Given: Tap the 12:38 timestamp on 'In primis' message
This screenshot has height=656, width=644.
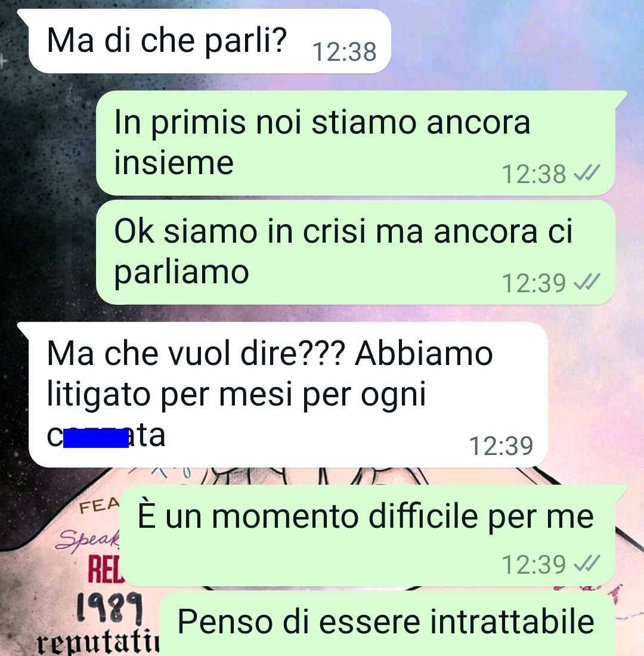Looking at the screenshot, I should click(534, 174).
